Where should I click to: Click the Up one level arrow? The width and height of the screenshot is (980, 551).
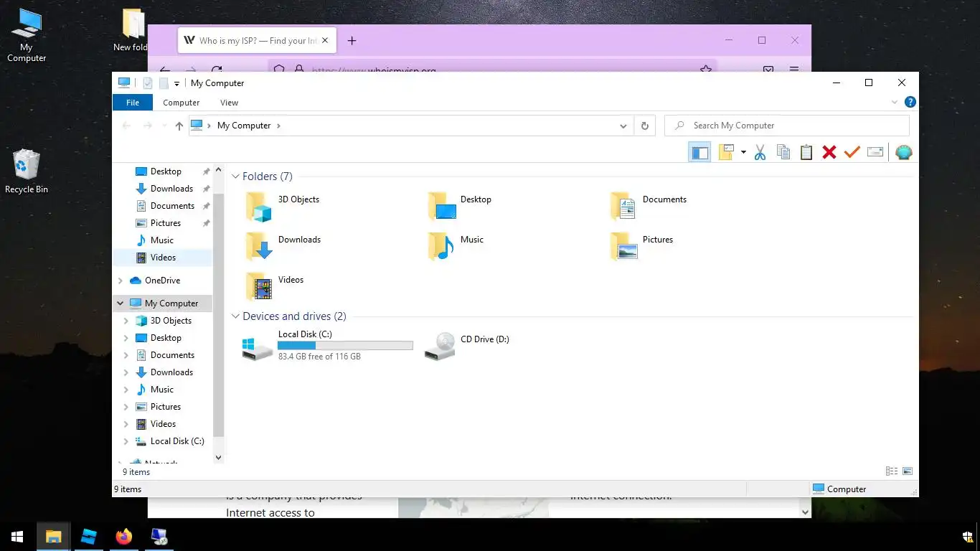click(x=179, y=126)
